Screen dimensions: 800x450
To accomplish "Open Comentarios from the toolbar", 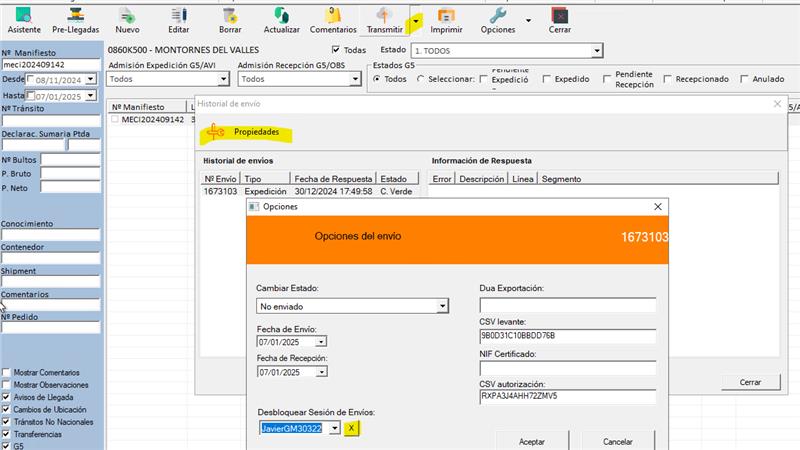I will pos(333,18).
